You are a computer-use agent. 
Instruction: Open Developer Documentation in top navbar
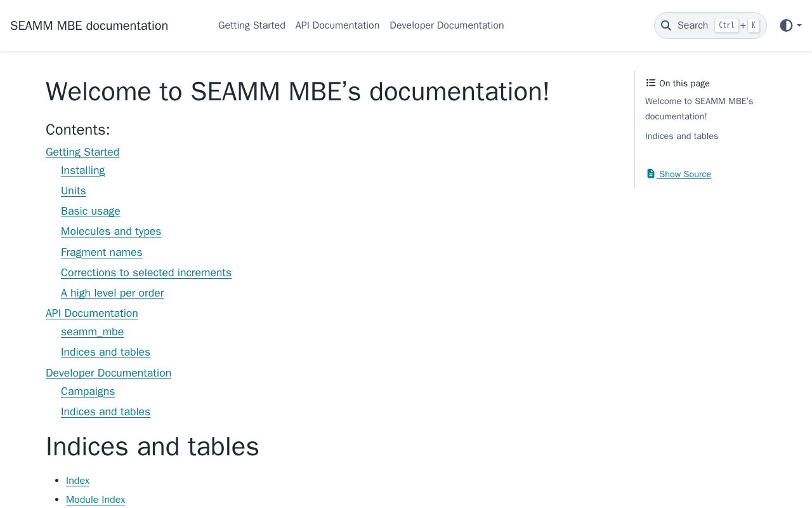point(447,25)
